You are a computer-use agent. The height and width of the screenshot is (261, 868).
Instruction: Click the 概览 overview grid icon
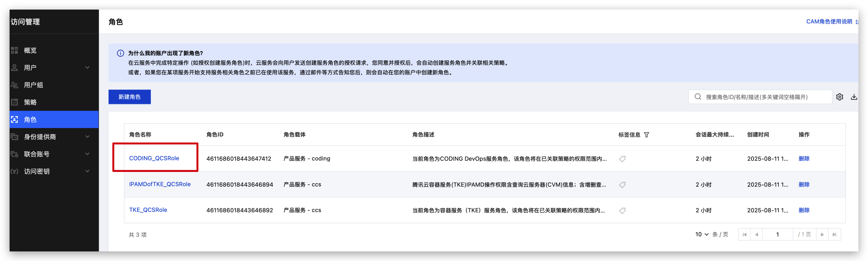[14, 50]
